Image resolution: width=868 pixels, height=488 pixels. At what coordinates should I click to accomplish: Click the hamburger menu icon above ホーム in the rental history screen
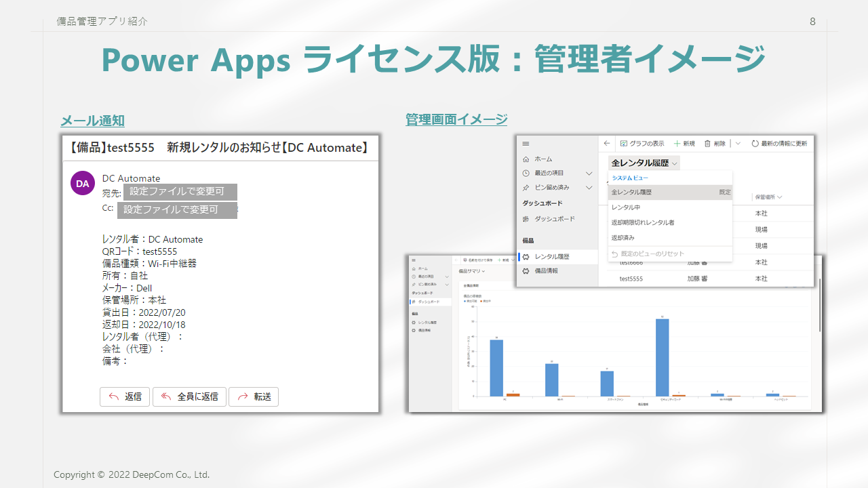pos(526,144)
